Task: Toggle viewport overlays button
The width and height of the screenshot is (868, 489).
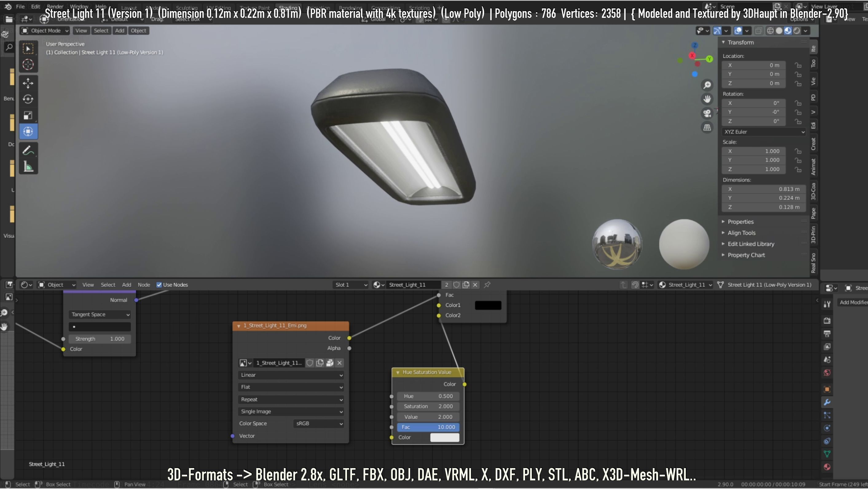Action: [738, 31]
